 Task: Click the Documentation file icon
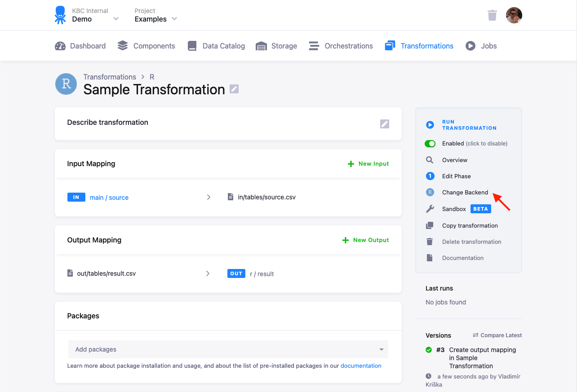(430, 258)
